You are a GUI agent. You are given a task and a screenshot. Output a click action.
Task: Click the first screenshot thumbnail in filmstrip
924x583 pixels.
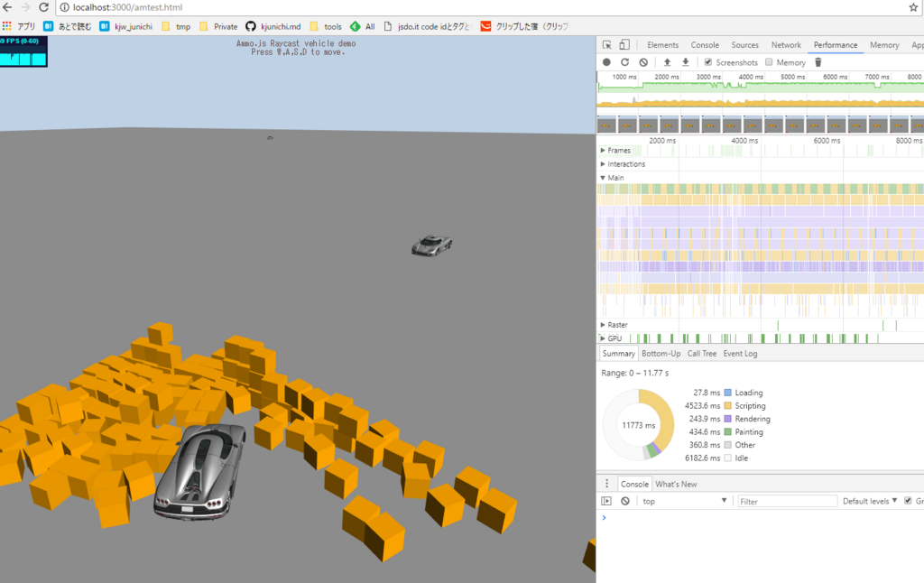click(x=606, y=125)
